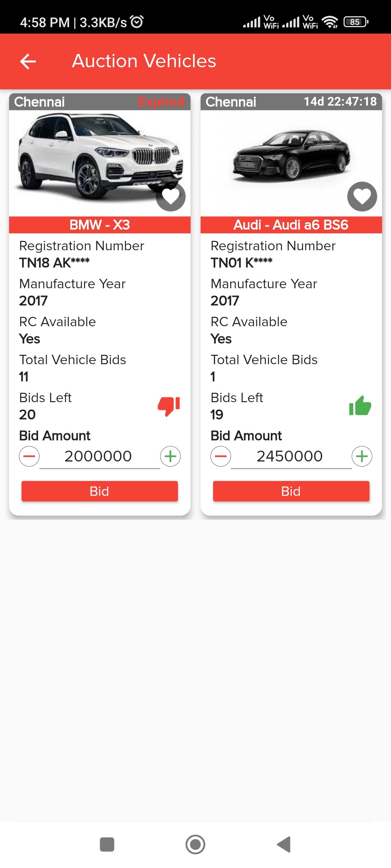
Task: Decrease the Audi a6 bid amount
Action: pos(221,456)
